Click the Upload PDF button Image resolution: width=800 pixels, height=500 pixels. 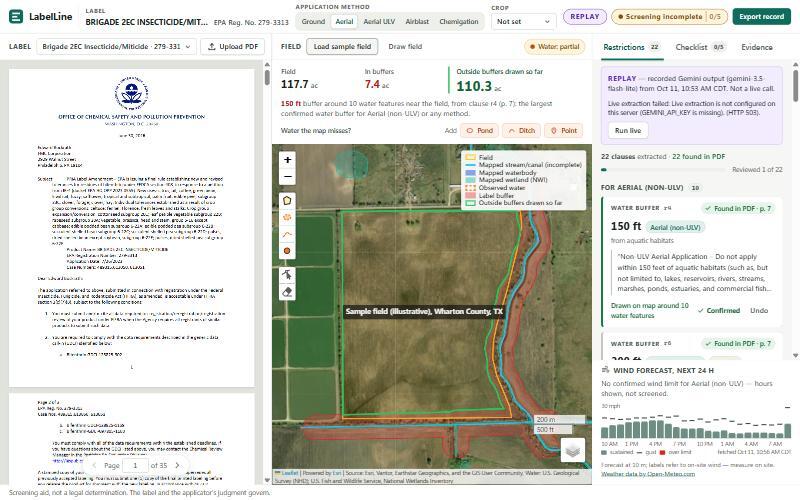[233, 46]
